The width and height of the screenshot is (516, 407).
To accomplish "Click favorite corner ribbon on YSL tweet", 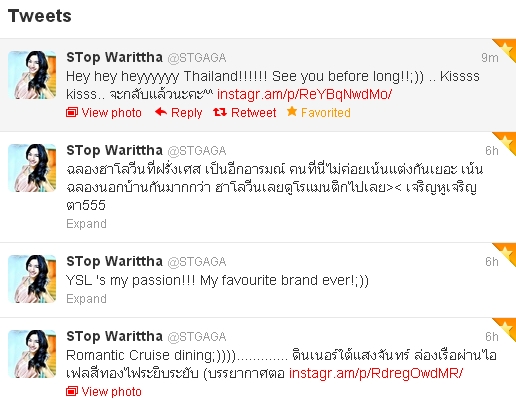I will pos(505,253).
